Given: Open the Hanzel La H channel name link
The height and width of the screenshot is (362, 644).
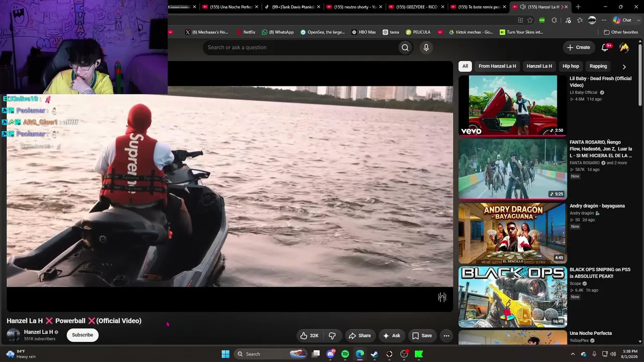Looking at the screenshot, I should tap(38, 332).
